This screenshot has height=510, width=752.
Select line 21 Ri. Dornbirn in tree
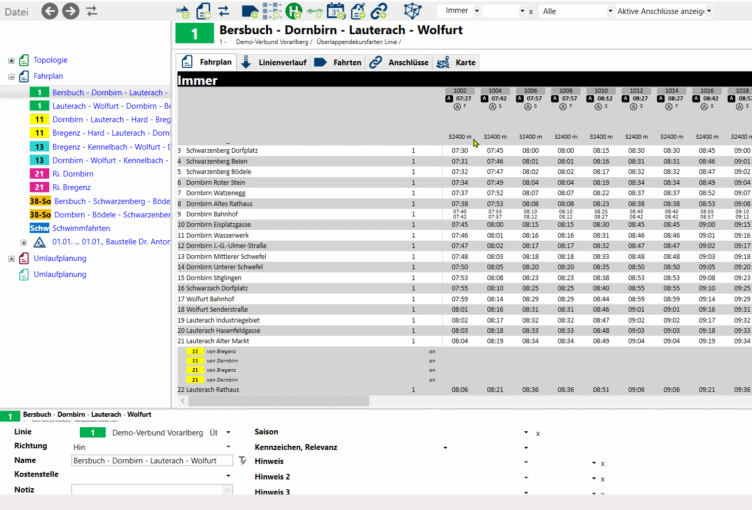(x=72, y=173)
